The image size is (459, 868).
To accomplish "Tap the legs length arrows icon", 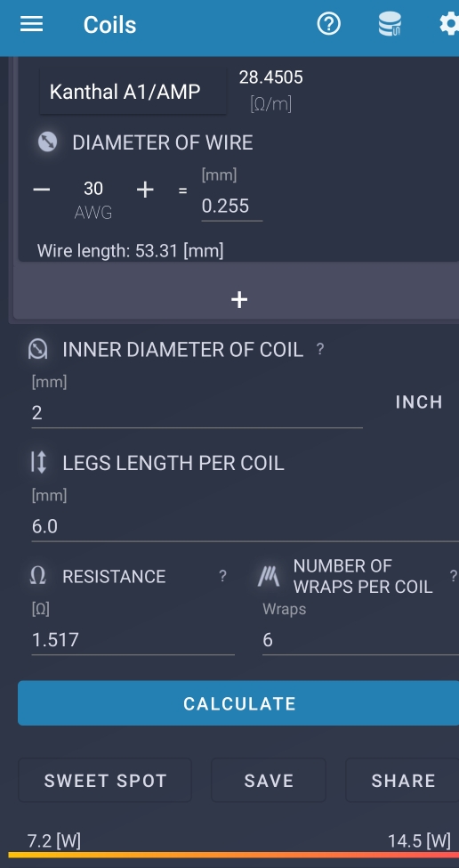I will (x=38, y=462).
